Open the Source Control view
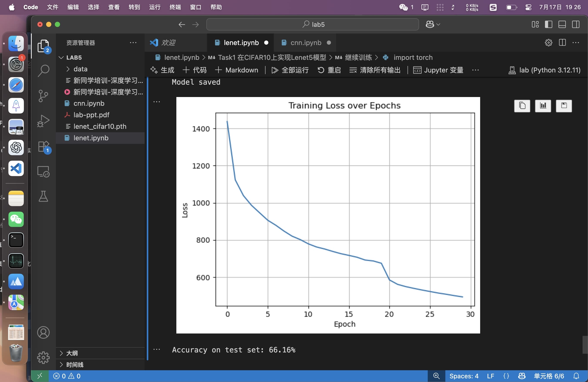The width and height of the screenshot is (588, 382). 43,96
